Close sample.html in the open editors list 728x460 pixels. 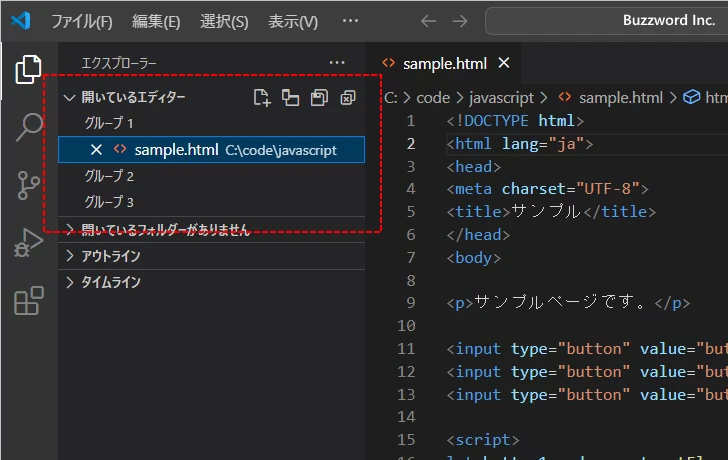click(96, 149)
